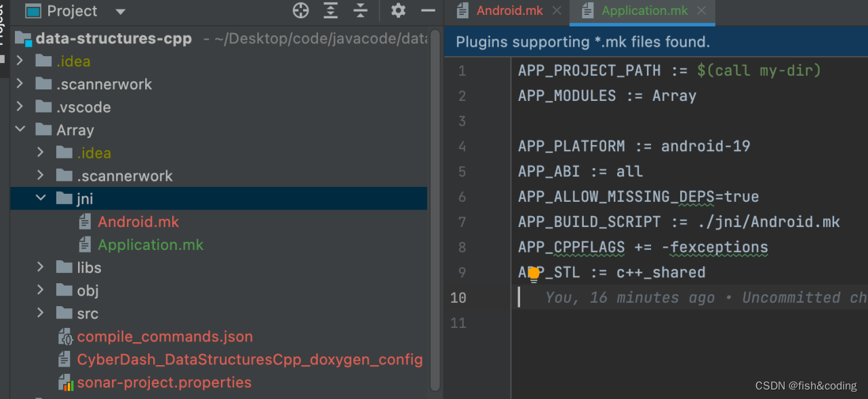Select Application.mk under the jni folder
The image size is (868, 399).
(x=151, y=245)
